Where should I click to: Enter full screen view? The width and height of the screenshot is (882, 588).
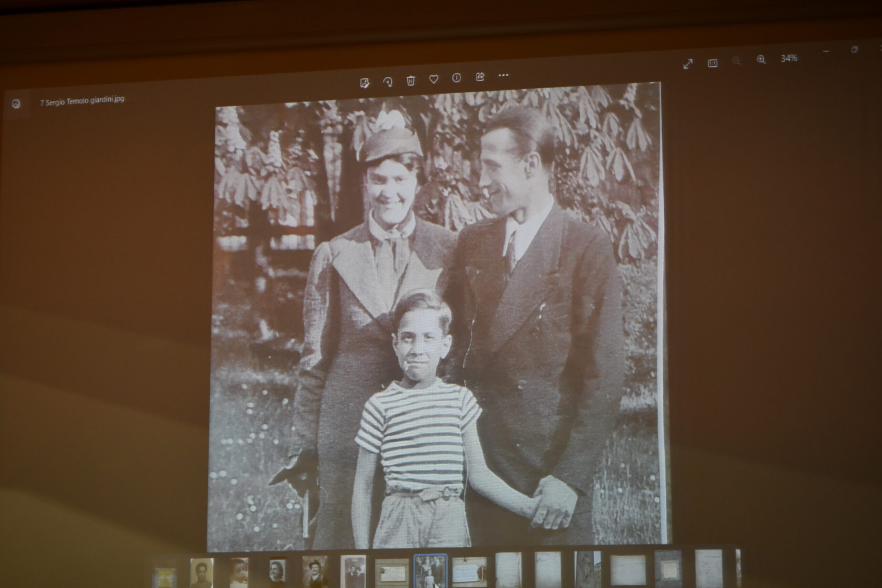pos(688,64)
